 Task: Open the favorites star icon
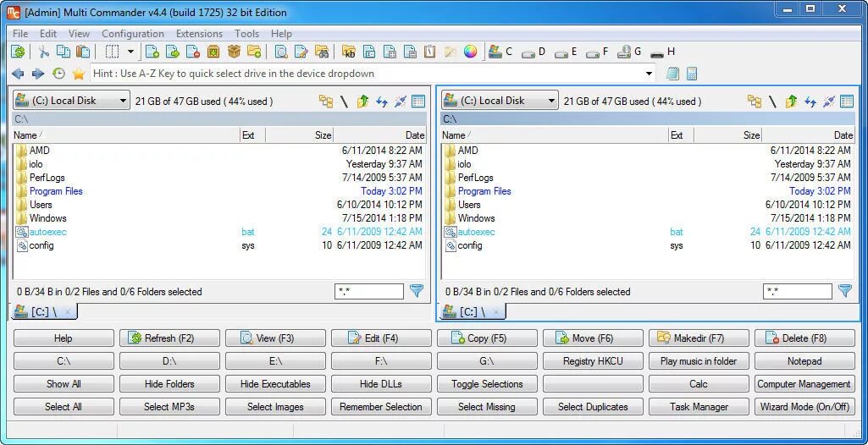click(79, 74)
